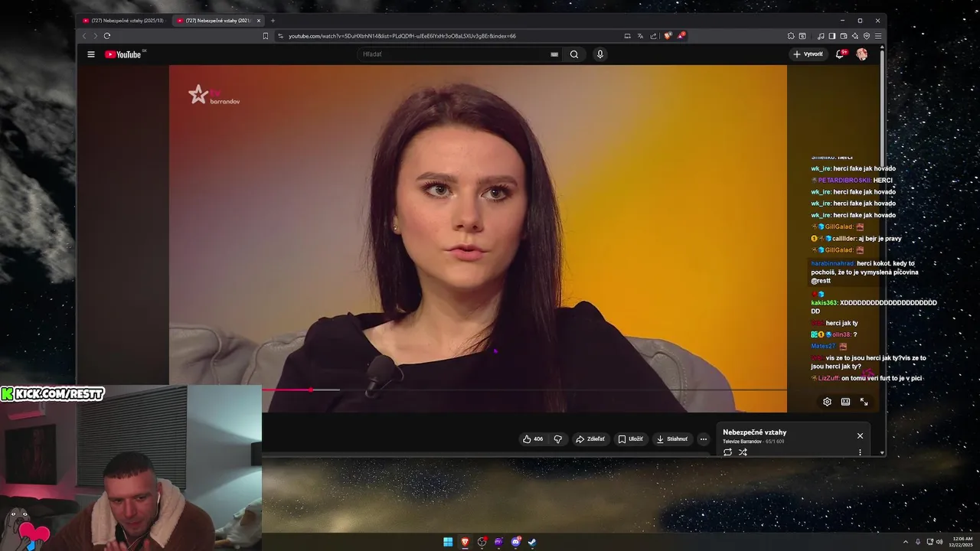Go forward in the browser
The width and height of the screenshot is (980, 551).
point(95,36)
